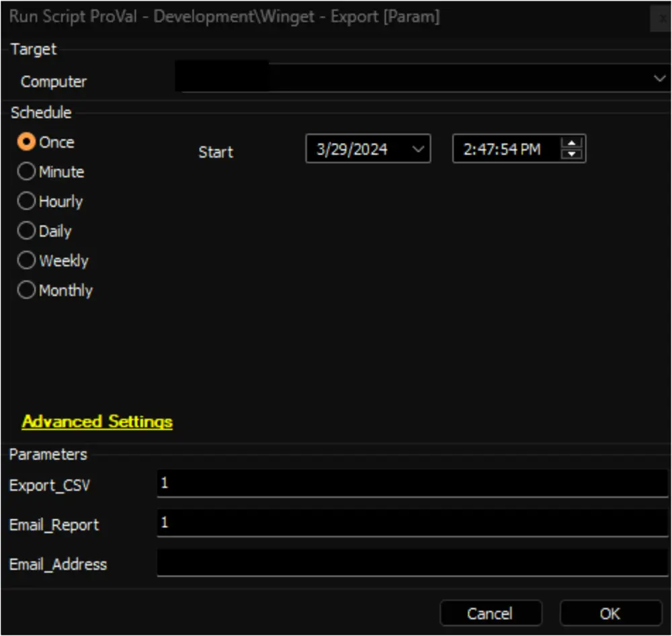Open the Advanced Settings link

tap(97, 422)
